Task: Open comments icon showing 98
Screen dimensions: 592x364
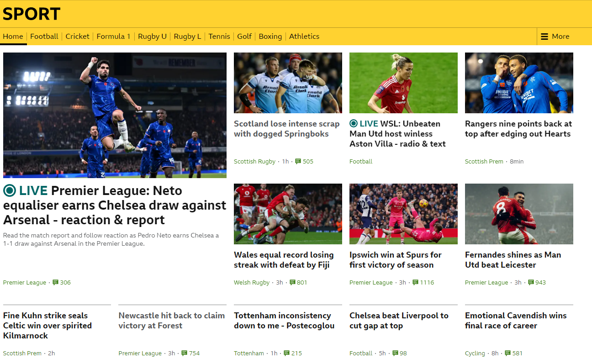Action: (x=395, y=353)
